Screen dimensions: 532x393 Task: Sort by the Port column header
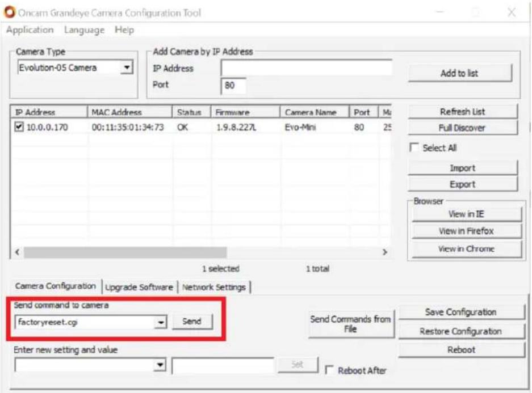pos(364,112)
